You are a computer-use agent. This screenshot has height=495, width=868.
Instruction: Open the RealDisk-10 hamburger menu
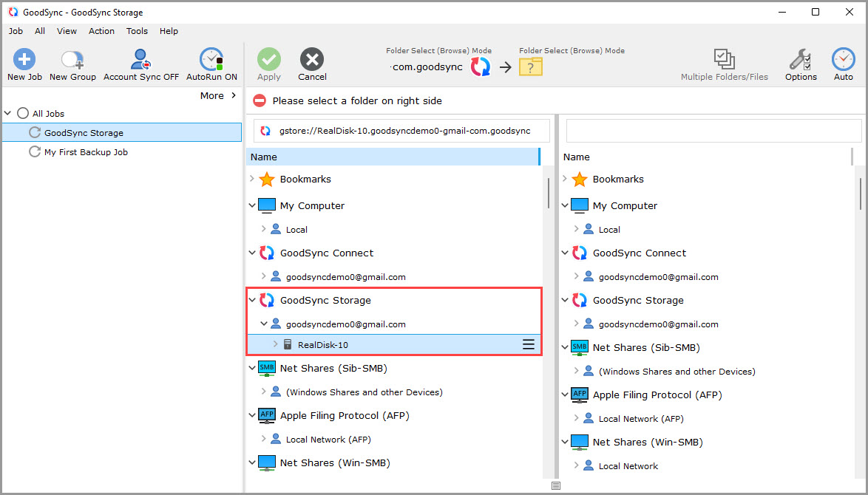pyautogui.click(x=529, y=344)
